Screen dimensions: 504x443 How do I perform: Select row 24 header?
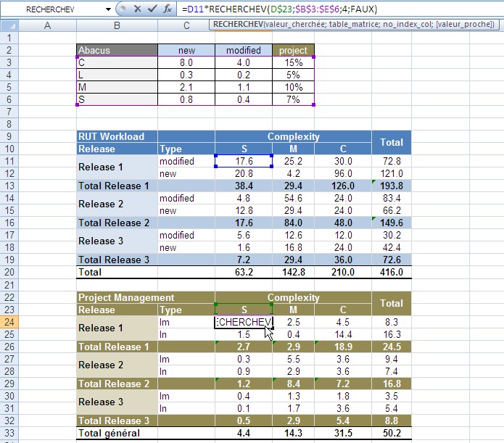point(9,322)
